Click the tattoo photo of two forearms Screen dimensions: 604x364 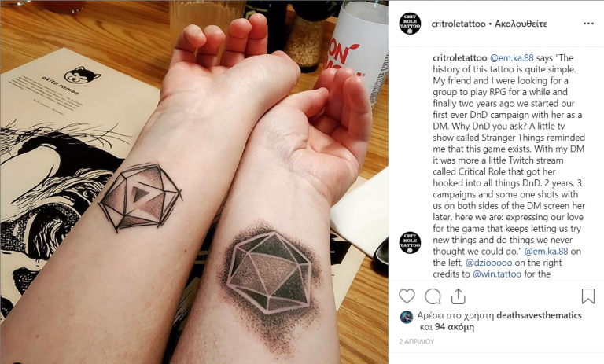[194, 182]
